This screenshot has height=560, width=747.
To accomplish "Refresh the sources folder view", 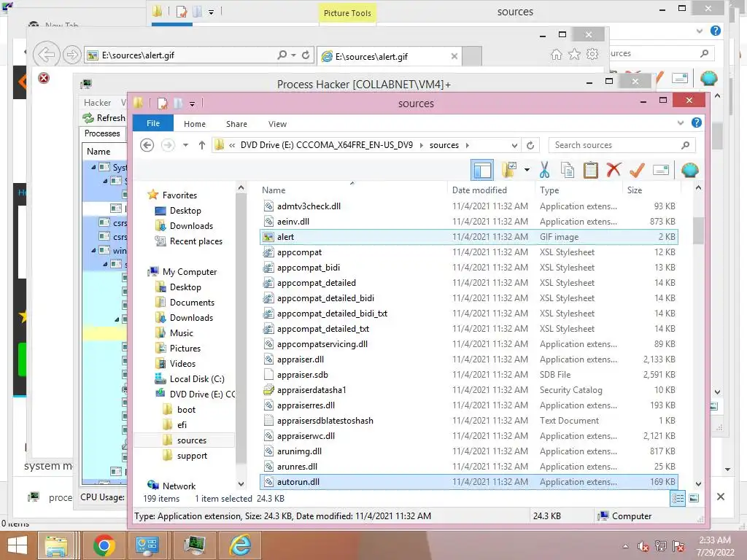I will [x=530, y=145].
